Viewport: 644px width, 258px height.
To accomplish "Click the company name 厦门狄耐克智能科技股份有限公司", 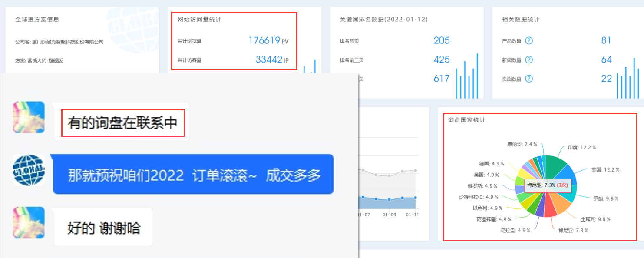I will 68,42.
